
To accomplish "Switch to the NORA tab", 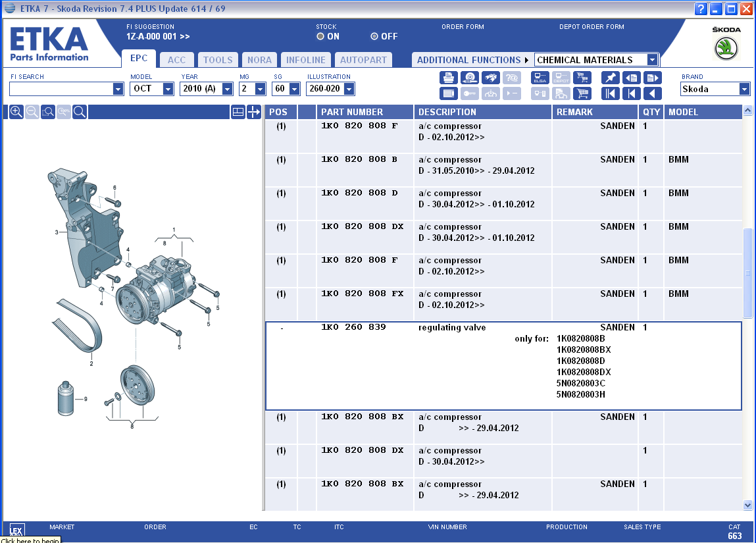I will click(x=259, y=60).
